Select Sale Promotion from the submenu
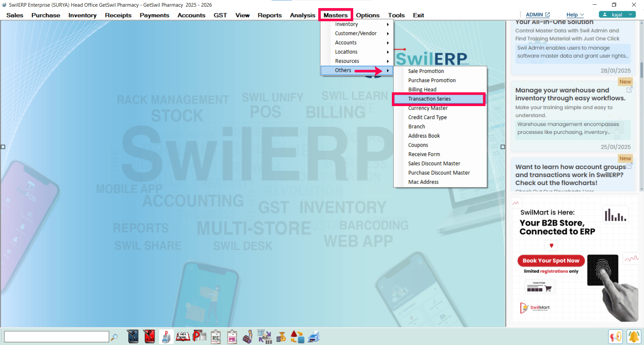This screenshot has height=345, width=644. 440,71
